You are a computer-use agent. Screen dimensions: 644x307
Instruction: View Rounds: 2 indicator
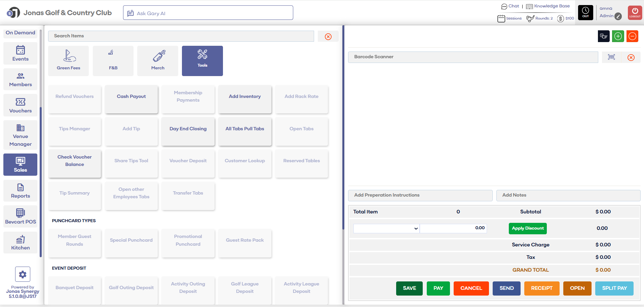click(x=539, y=19)
